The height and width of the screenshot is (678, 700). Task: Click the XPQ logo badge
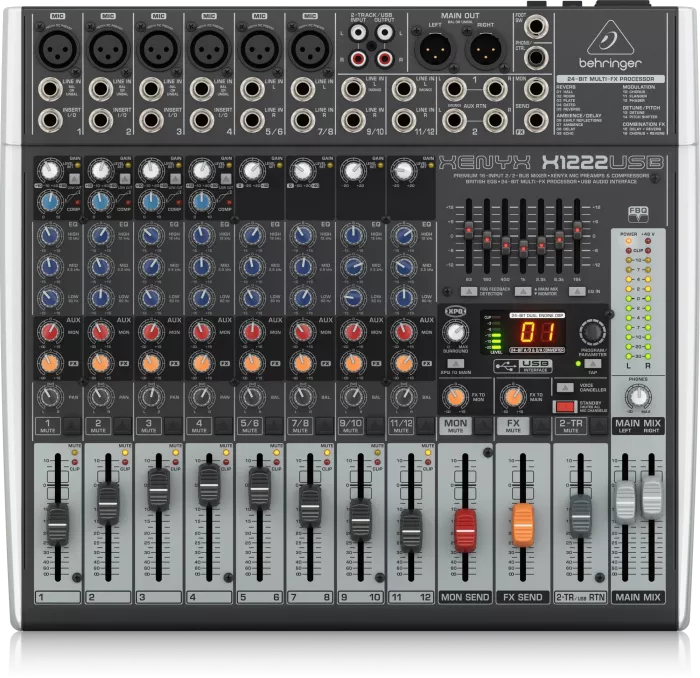tap(456, 311)
